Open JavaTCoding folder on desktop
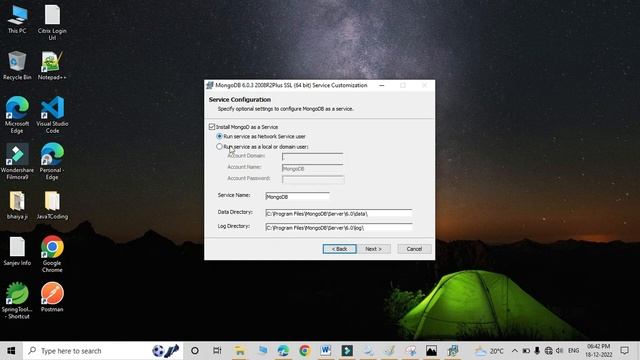The width and height of the screenshot is (640, 360). (52, 205)
